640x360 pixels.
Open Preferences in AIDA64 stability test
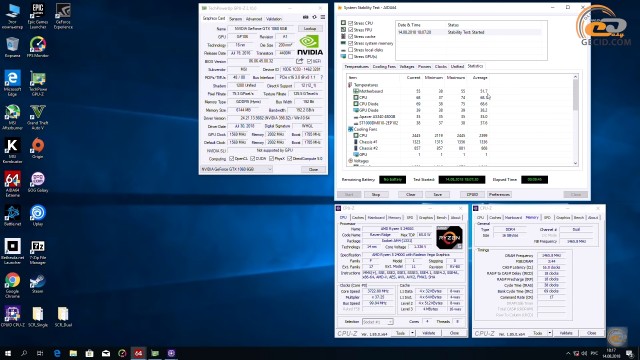click(x=499, y=194)
